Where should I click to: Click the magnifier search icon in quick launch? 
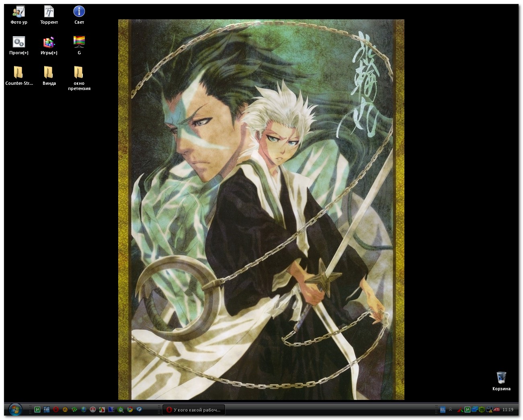[x=121, y=410]
